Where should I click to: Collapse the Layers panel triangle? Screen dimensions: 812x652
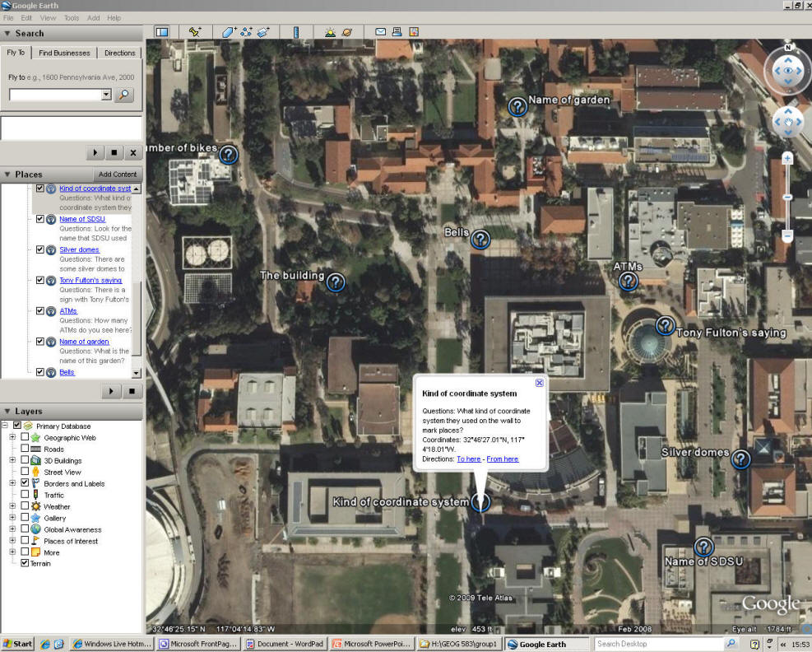click(x=7, y=411)
